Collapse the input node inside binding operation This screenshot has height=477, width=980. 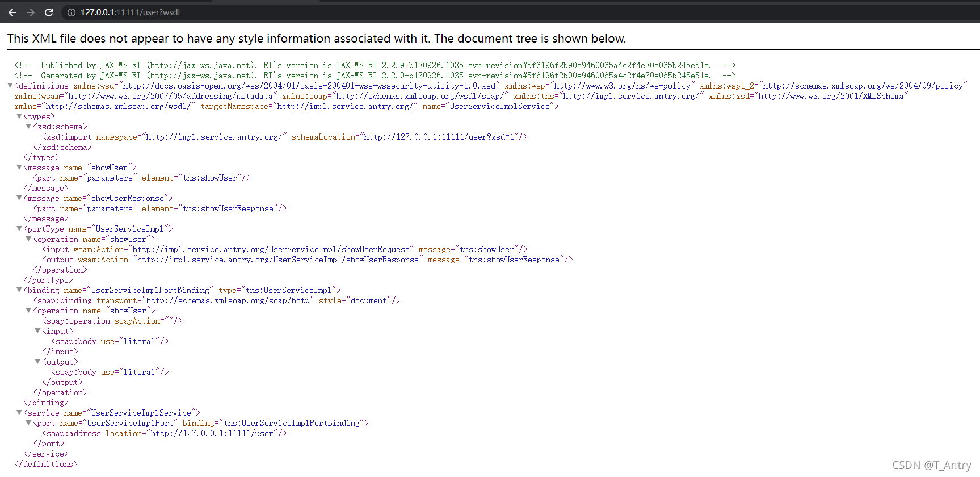pyautogui.click(x=37, y=331)
